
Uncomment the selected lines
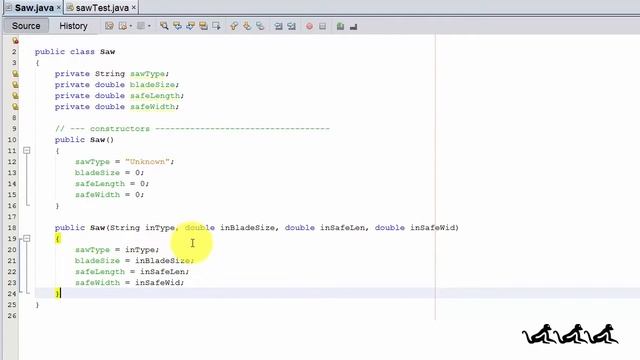pyautogui.click(x=353, y=26)
